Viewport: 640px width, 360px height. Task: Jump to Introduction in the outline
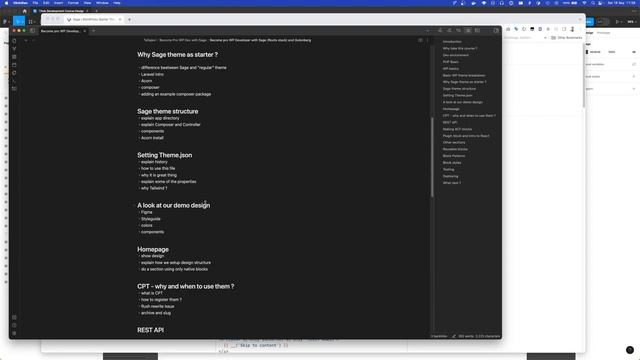coord(452,42)
